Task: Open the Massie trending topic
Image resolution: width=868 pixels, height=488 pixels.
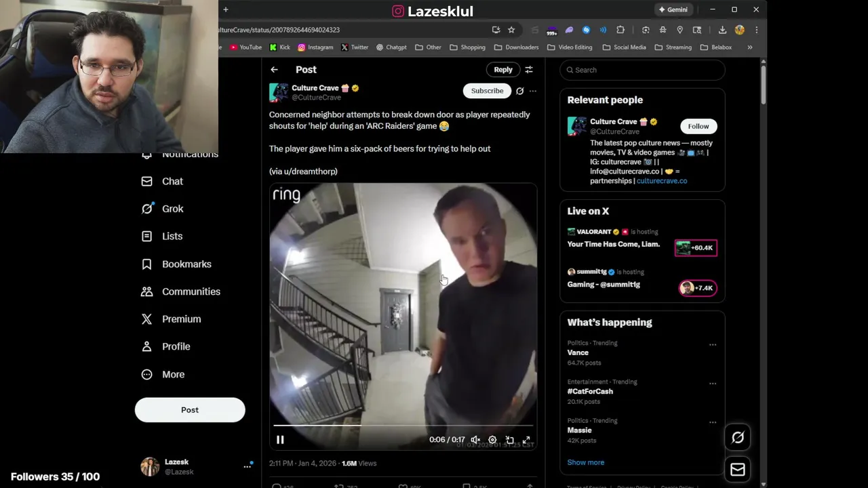Action: pos(580,430)
